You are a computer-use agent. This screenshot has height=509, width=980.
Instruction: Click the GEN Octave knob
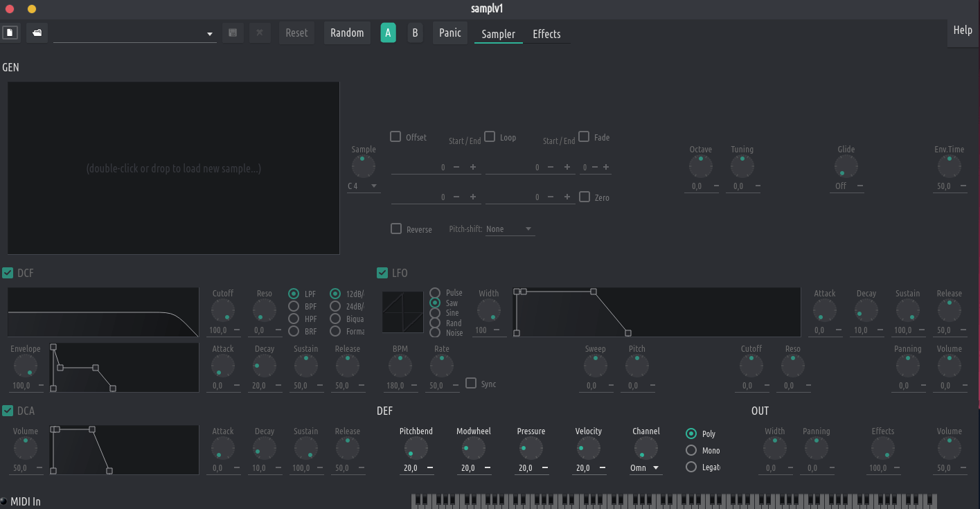coord(700,166)
